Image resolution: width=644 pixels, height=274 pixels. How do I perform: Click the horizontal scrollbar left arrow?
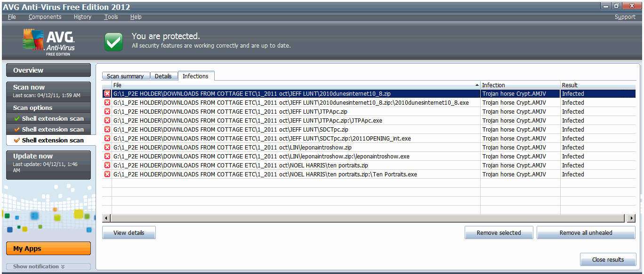pos(106,218)
